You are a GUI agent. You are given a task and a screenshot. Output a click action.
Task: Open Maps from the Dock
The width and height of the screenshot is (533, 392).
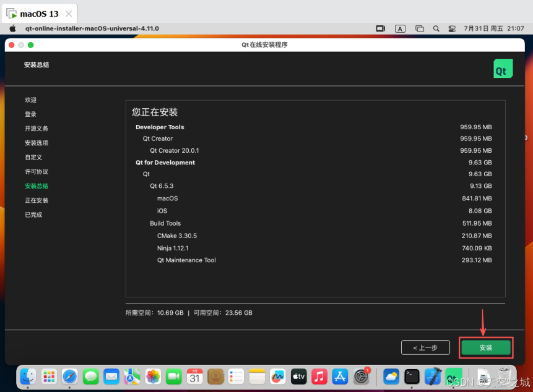(x=132, y=377)
